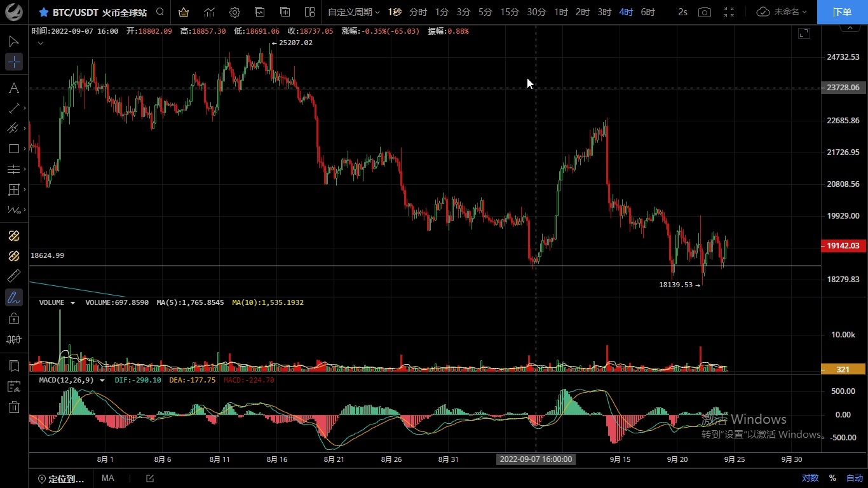Click the trash icon to delete drawings
This screenshot has width=868, height=488.
point(13,407)
